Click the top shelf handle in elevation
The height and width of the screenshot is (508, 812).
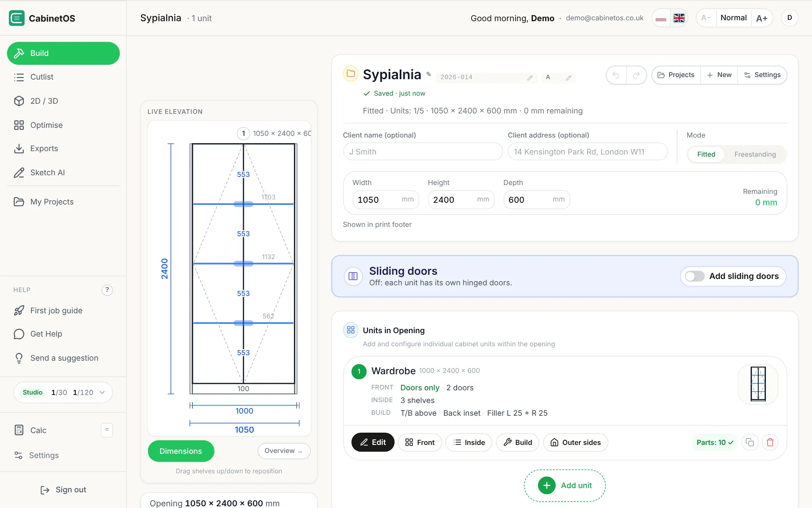pos(244,204)
